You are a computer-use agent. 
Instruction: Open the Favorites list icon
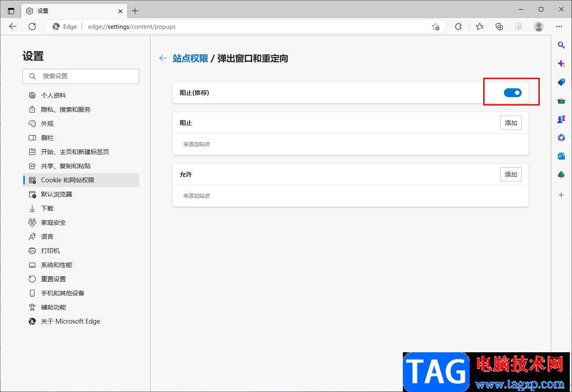480,26
